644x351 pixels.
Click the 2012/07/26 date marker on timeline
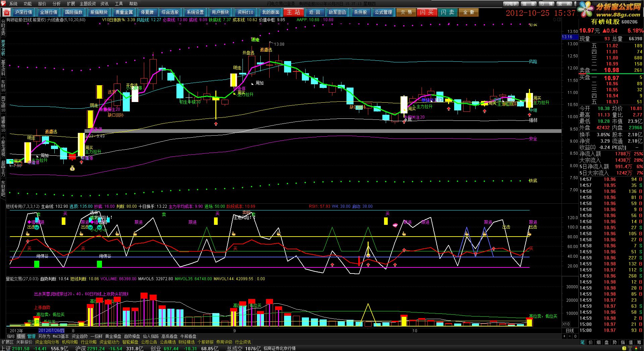pos(52,331)
